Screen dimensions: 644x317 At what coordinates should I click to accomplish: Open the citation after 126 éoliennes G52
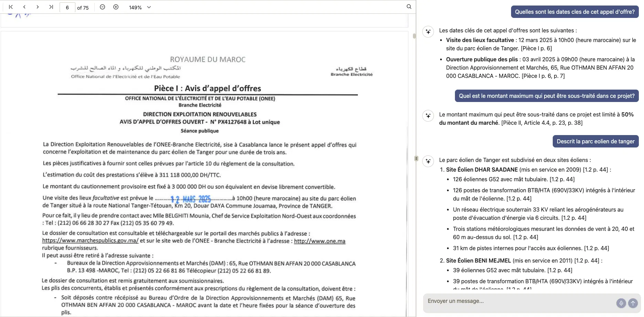click(x=562, y=179)
